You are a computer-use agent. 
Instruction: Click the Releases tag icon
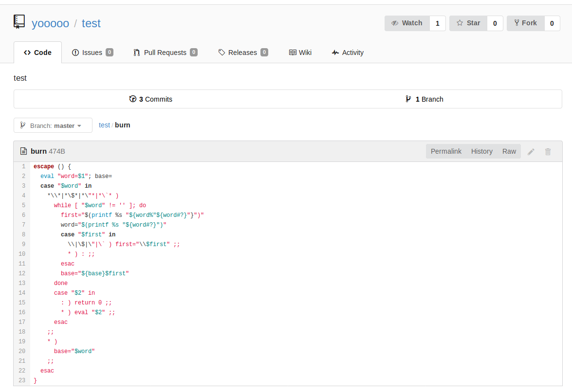[221, 53]
